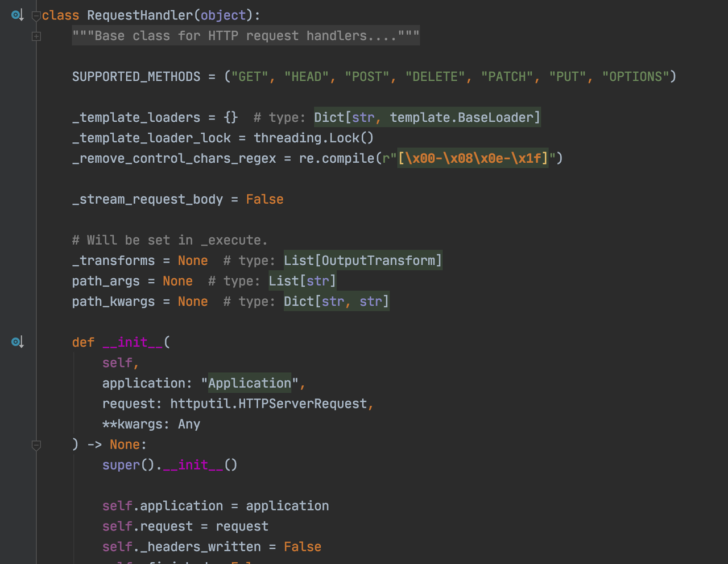728x564 pixels.
Task: Click the False value of _stream_request_body
Action: click(x=264, y=199)
